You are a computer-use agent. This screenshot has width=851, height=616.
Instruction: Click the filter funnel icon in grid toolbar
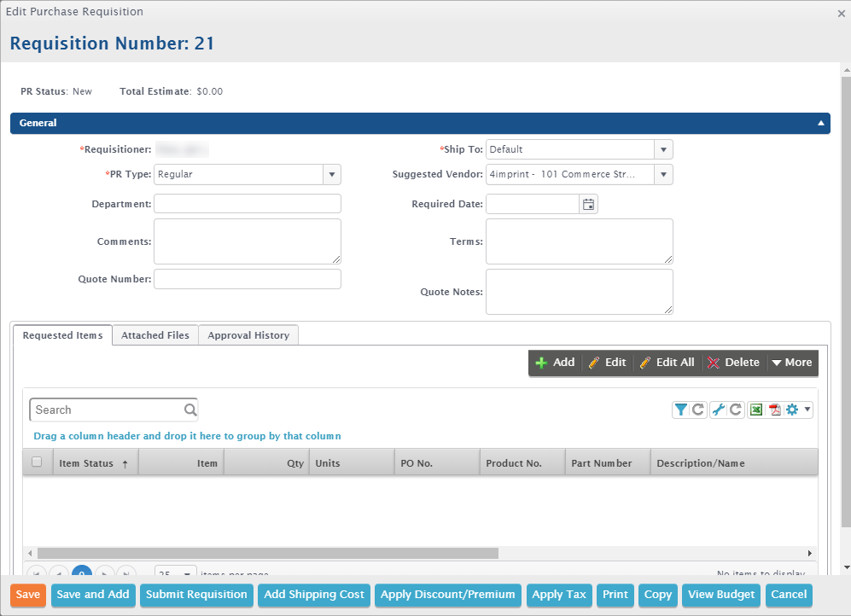coord(680,410)
